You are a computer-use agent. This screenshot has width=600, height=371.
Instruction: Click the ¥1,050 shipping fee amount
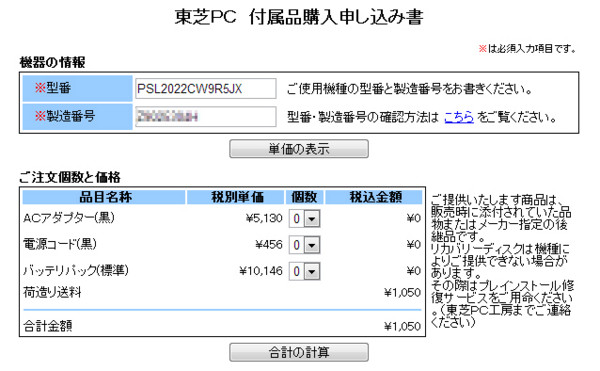pos(403,293)
